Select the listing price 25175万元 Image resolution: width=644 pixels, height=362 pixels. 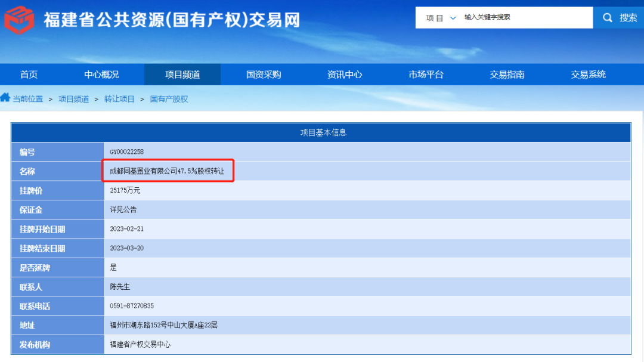(x=125, y=190)
